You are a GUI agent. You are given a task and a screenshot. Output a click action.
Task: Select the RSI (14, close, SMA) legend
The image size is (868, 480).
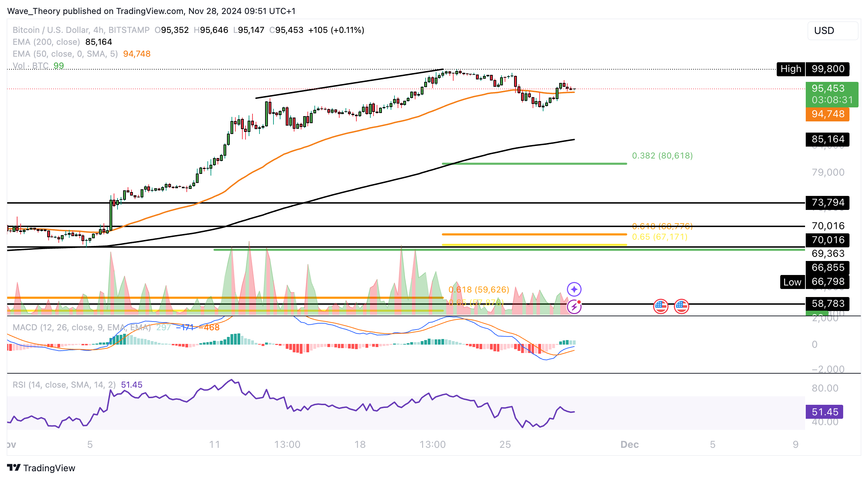pyautogui.click(x=64, y=385)
